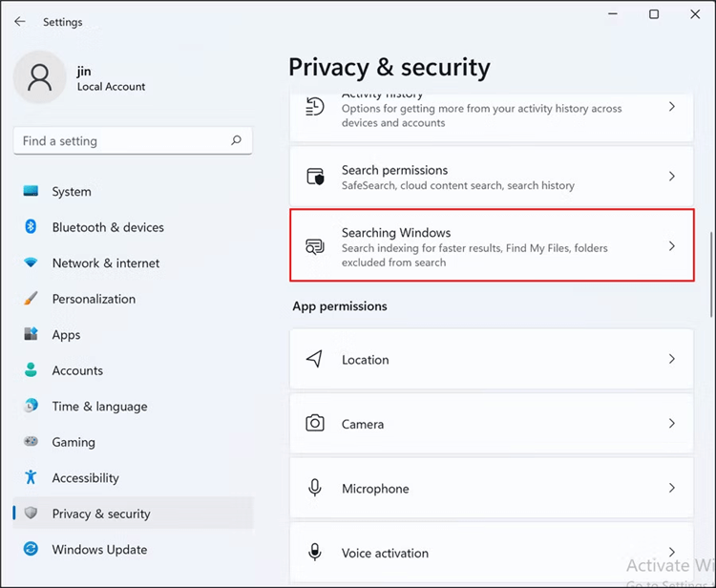Open Camera chevron arrow
Viewport: 716px width, 588px height.
pos(672,423)
